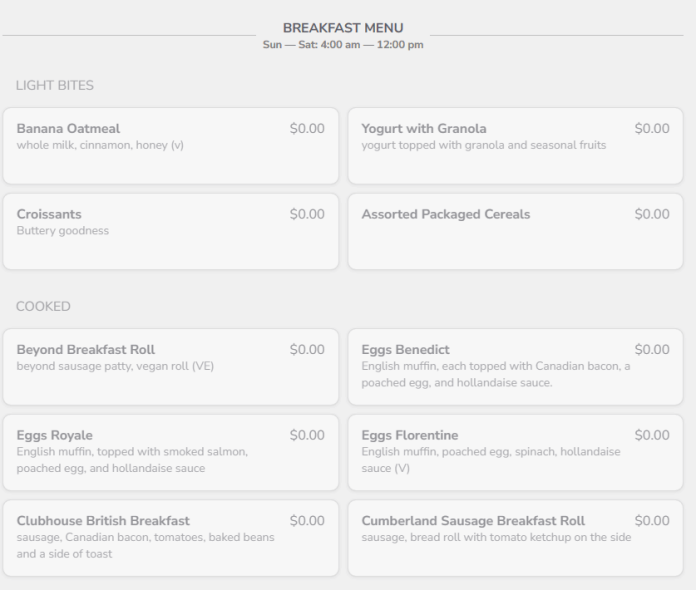Click Clubhouse British Breakfast description

click(x=146, y=546)
